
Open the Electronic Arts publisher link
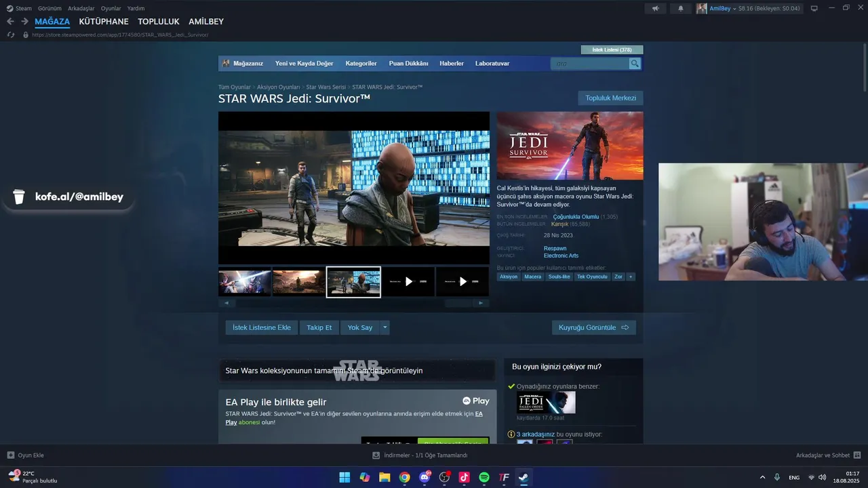pyautogui.click(x=561, y=256)
